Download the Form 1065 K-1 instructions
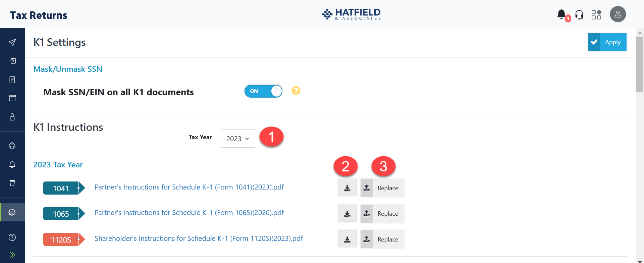 [x=347, y=214]
